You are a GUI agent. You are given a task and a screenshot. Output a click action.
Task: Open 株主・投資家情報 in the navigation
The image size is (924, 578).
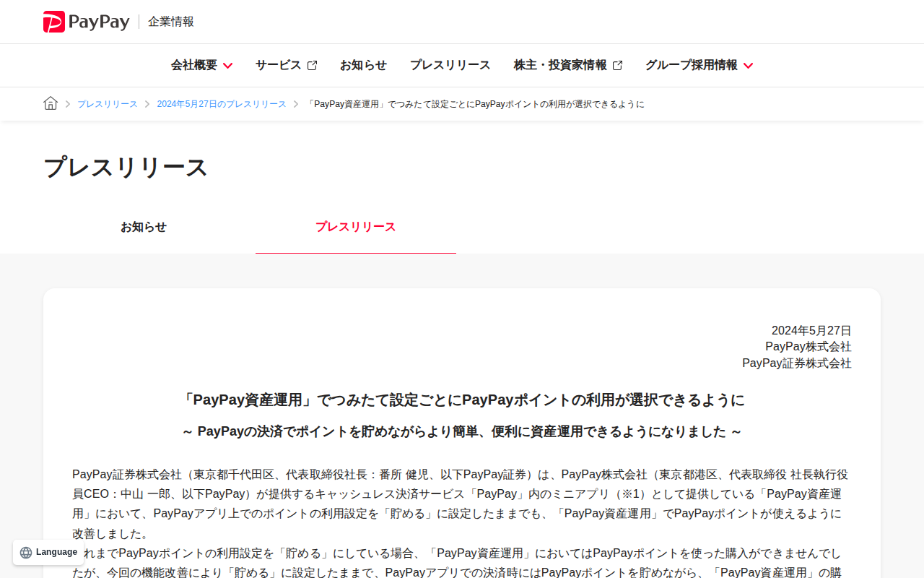[568, 65]
